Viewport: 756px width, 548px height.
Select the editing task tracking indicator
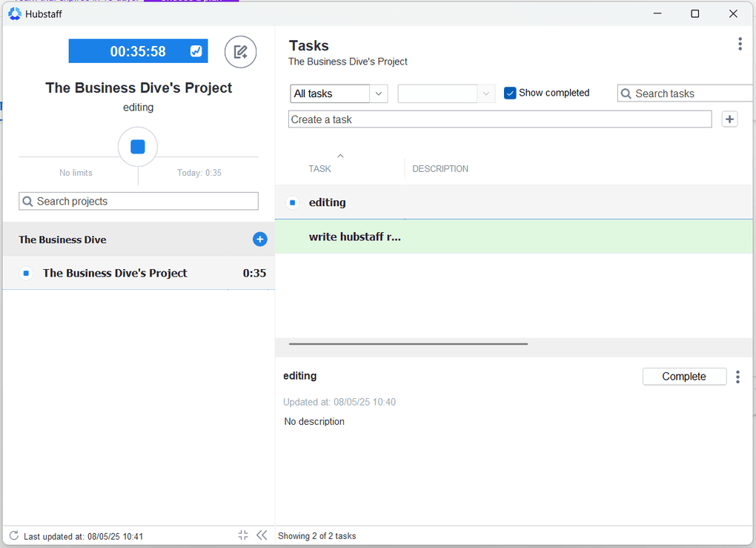tap(292, 202)
